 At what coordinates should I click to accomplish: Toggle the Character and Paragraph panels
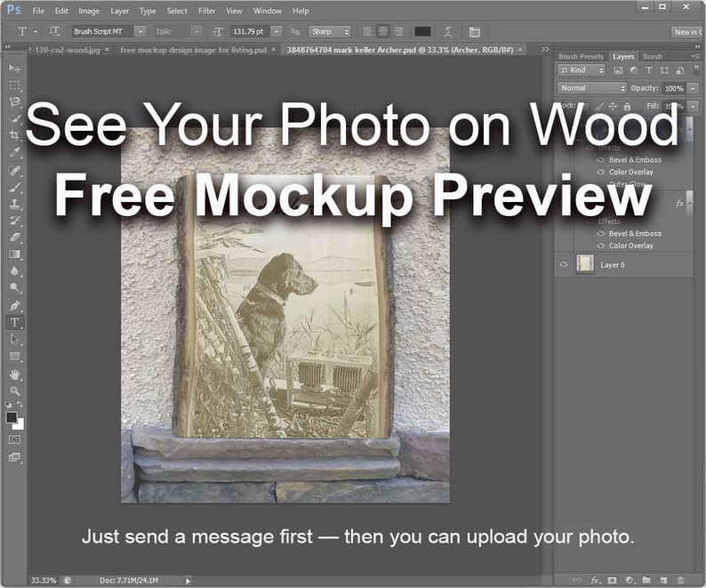474,31
